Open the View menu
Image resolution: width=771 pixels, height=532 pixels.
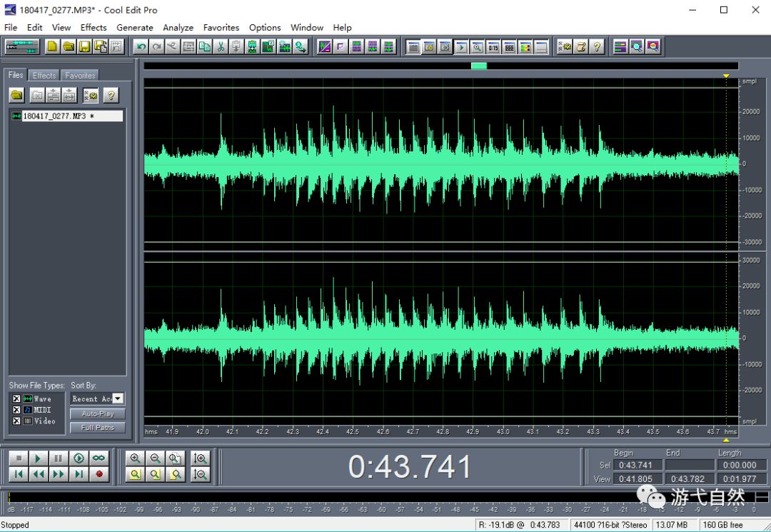(61, 28)
